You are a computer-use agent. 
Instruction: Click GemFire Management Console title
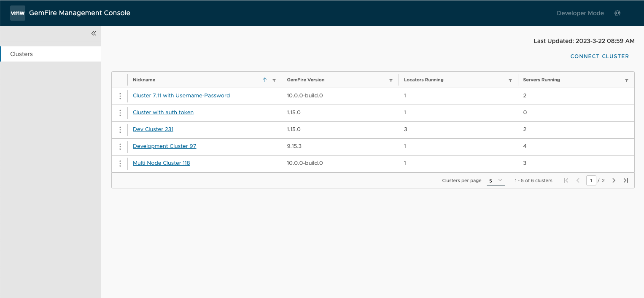point(80,13)
